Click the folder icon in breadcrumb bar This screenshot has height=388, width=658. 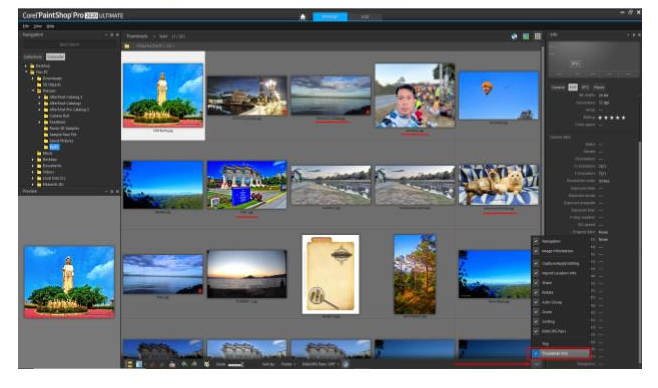tap(127, 46)
